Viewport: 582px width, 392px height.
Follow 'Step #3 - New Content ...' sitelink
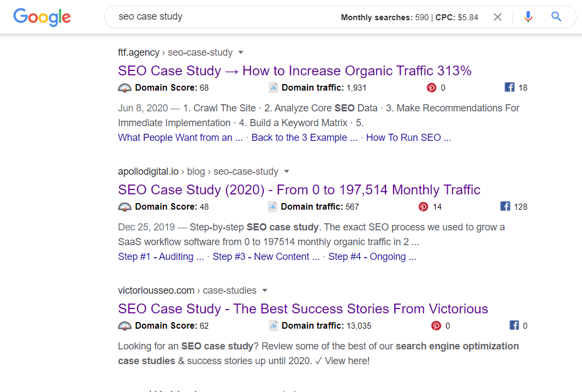[266, 257]
